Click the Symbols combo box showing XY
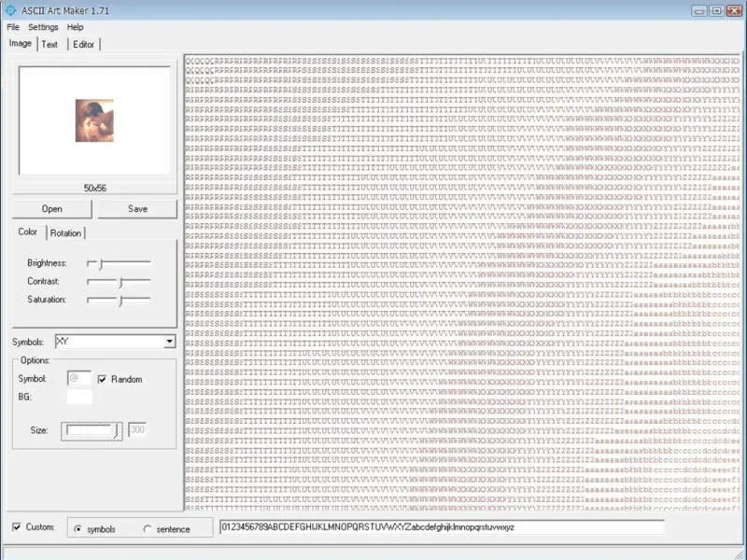Image resolution: width=747 pixels, height=560 pixels. (x=115, y=342)
